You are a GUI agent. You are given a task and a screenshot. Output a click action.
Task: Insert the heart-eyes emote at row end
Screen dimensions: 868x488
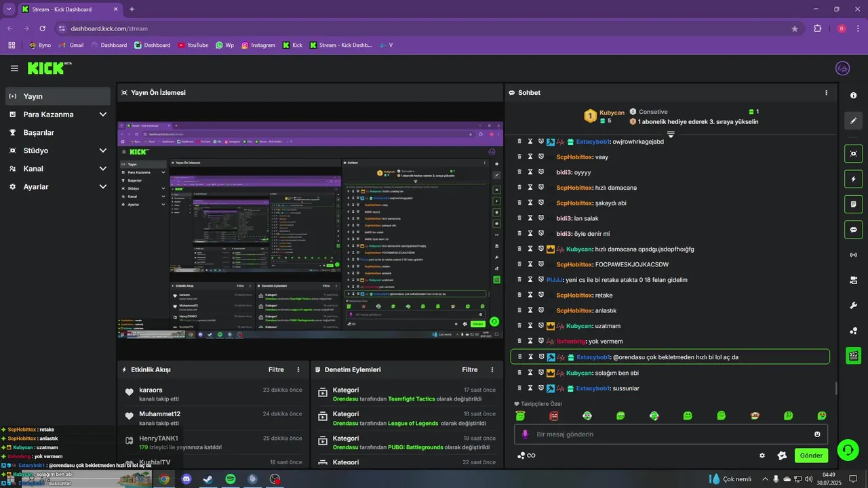click(821, 415)
